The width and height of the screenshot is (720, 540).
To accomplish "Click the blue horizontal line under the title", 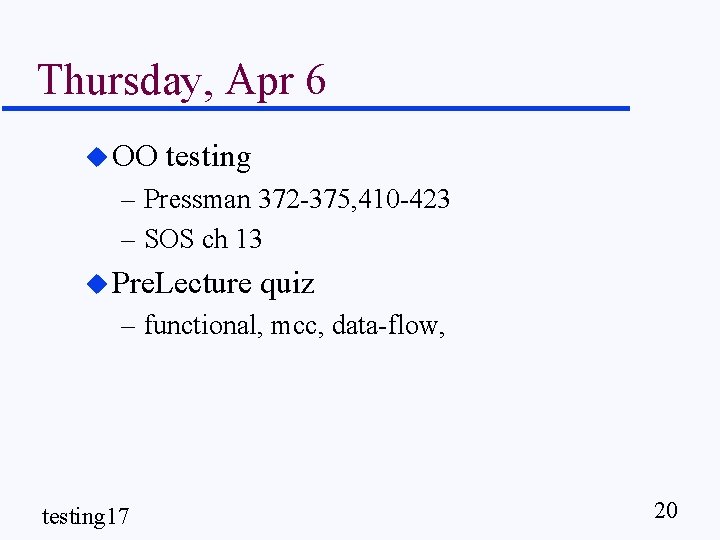I will [x=316, y=108].
